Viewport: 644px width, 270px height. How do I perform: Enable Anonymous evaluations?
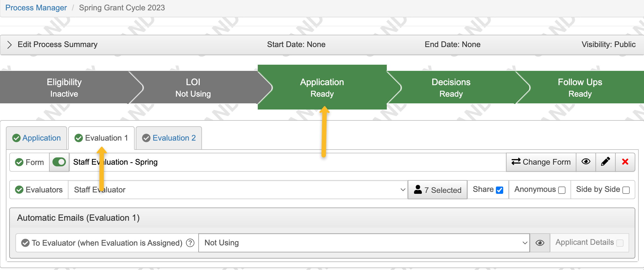562,190
